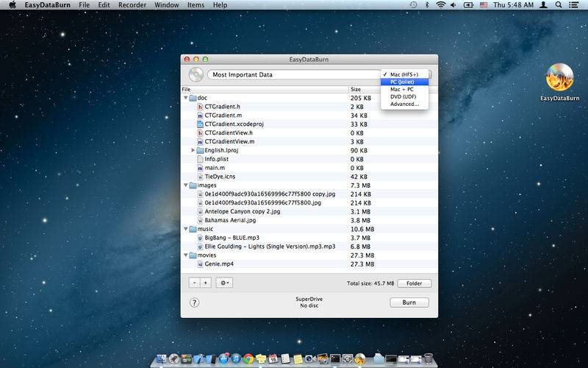
Task: Click the remove item minus button
Action: coord(194,283)
